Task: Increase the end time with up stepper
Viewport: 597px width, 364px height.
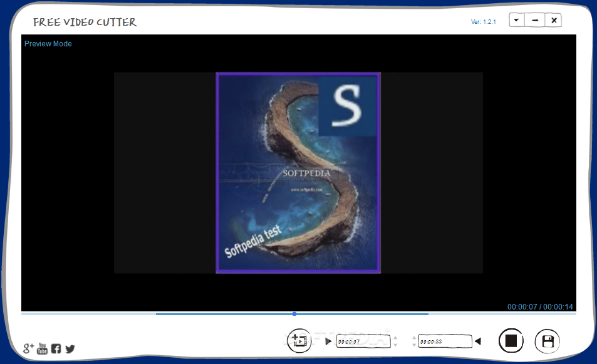Action: [414, 338]
